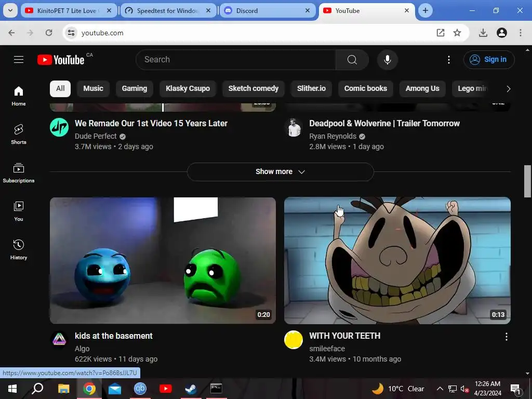Click the Open in app icon in address bar
Image resolution: width=532 pixels, height=399 pixels.
[441, 33]
